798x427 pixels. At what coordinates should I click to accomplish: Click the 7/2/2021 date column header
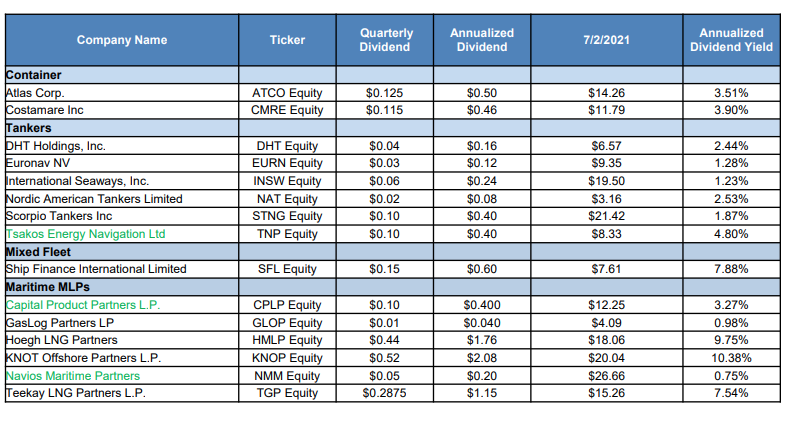[607, 40]
